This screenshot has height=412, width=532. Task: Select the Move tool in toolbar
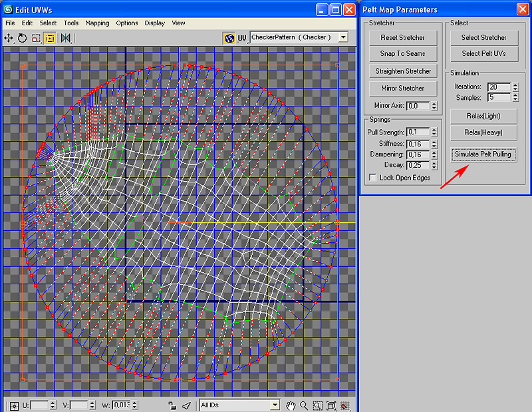tap(9, 39)
